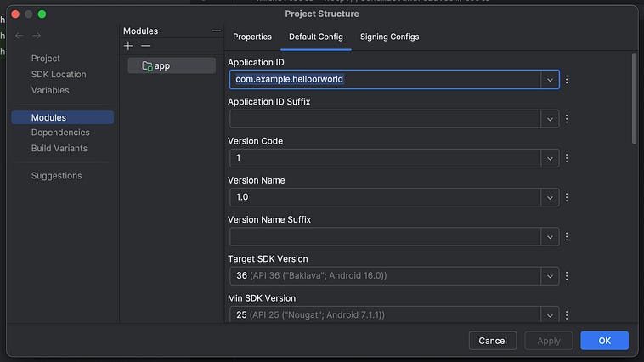Image resolution: width=644 pixels, height=362 pixels.
Task: Click the Version Code field
Action: pyautogui.click(x=385, y=158)
